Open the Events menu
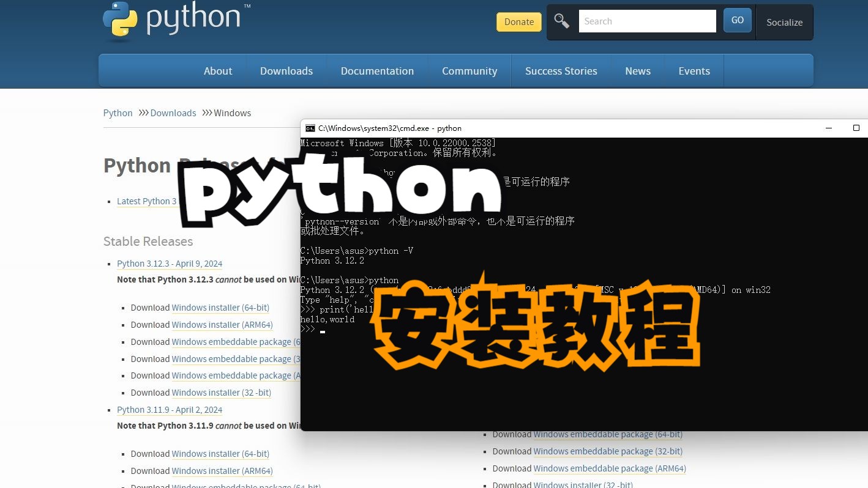 click(694, 71)
